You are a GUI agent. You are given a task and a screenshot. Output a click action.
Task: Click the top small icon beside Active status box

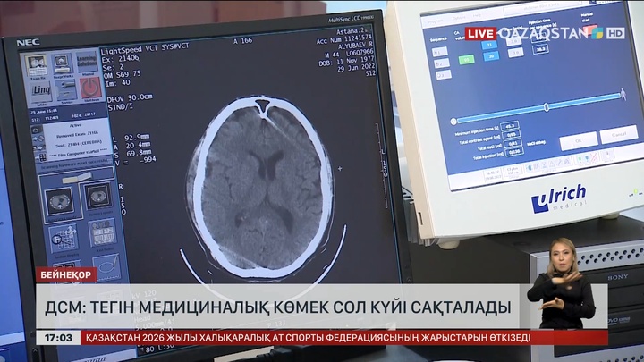click(37, 130)
